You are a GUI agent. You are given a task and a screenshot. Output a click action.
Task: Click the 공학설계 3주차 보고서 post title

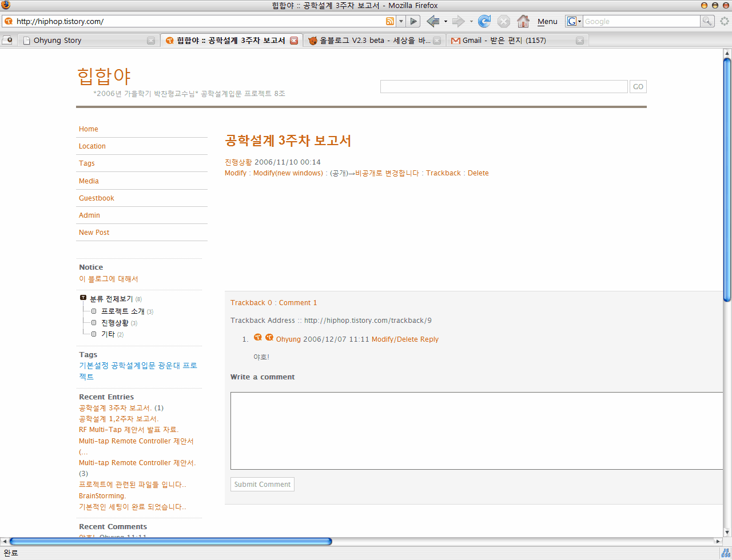point(288,141)
